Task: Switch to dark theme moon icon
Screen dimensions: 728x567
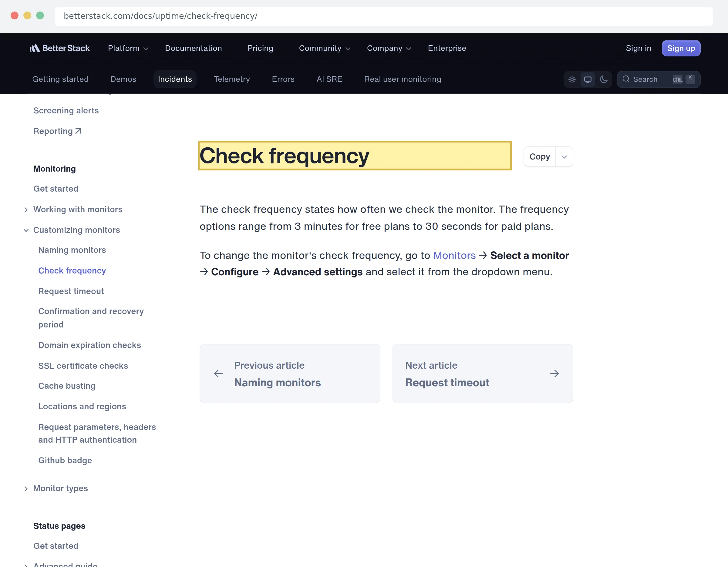Action: 604,79
